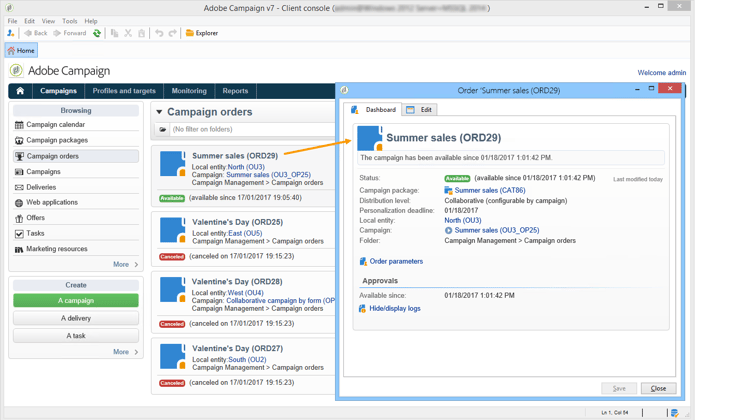
Task: Open North (OU3) link in orders list
Action: pos(246,167)
